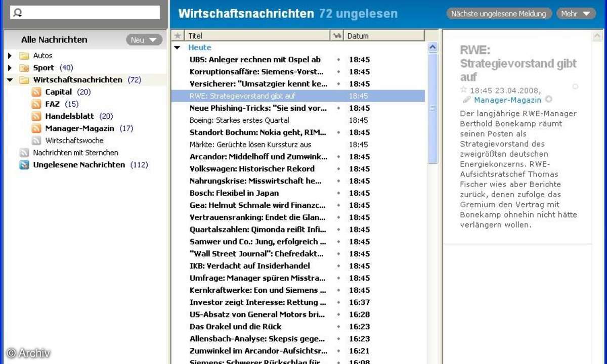The height and width of the screenshot is (364, 607).
Task: Open 'Investor zeigt Interesse: Rettung' article
Action: pos(257,302)
